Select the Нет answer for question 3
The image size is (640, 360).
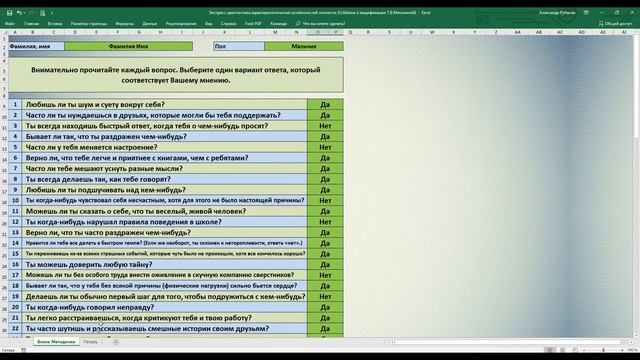point(325,126)
